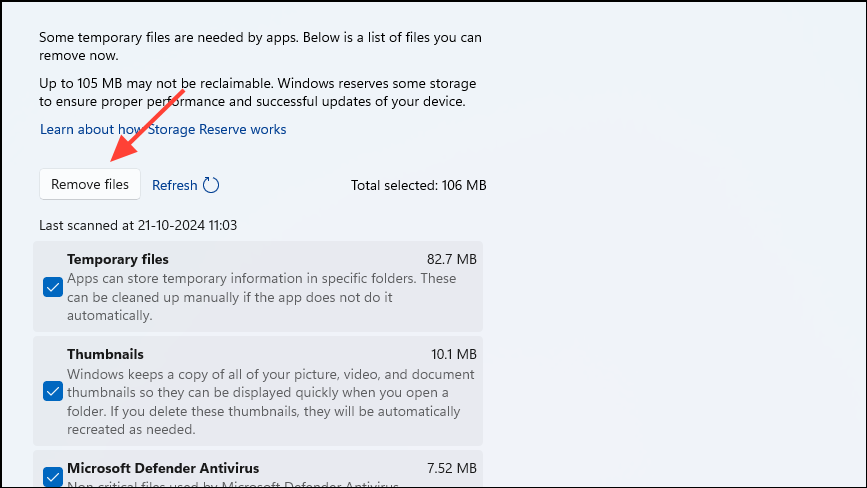The width and height of the screenshot is (867, 488).
Task: Click the Temporary files description text
Action: click(261, 296)
